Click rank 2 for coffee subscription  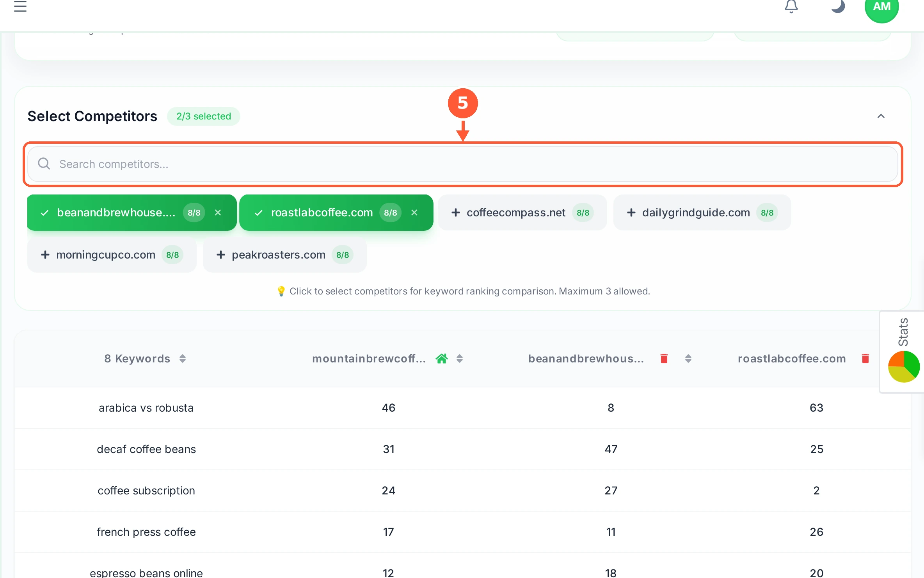(816, 491)
